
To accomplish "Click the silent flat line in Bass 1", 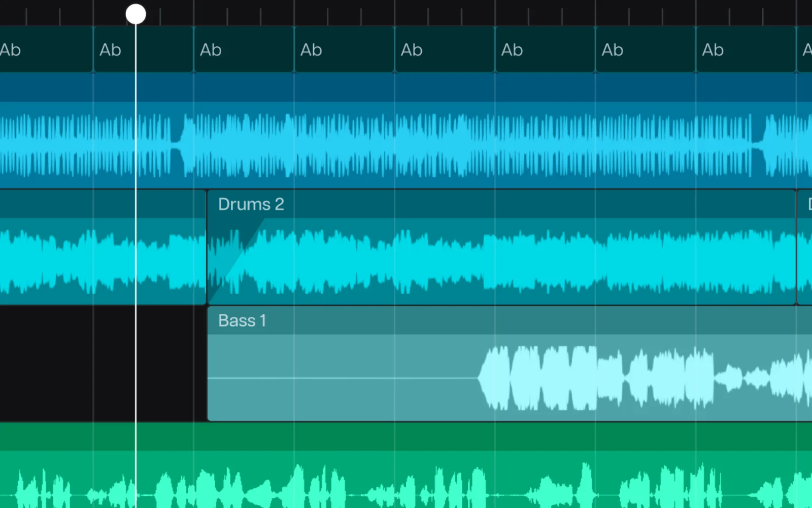I will coord(343,378).
